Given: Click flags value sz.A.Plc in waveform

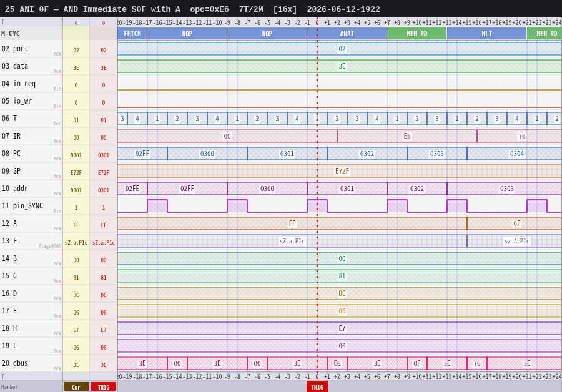Looking at the screenshot, I should pos(517,241).
